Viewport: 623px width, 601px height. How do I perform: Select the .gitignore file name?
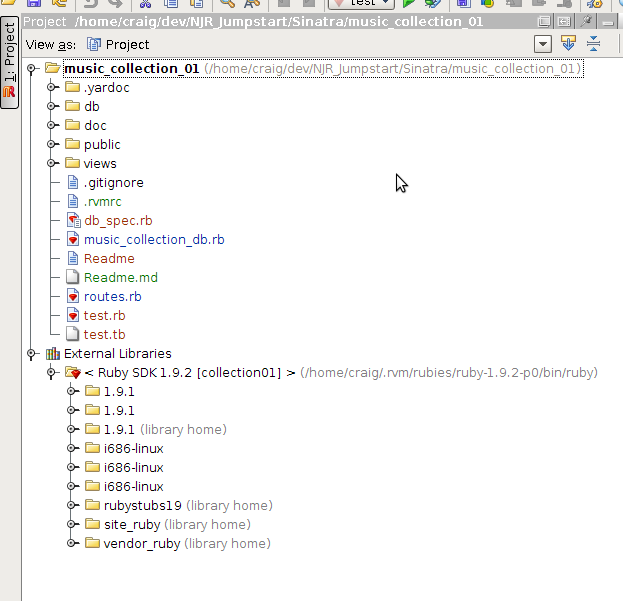click(114, 183)
